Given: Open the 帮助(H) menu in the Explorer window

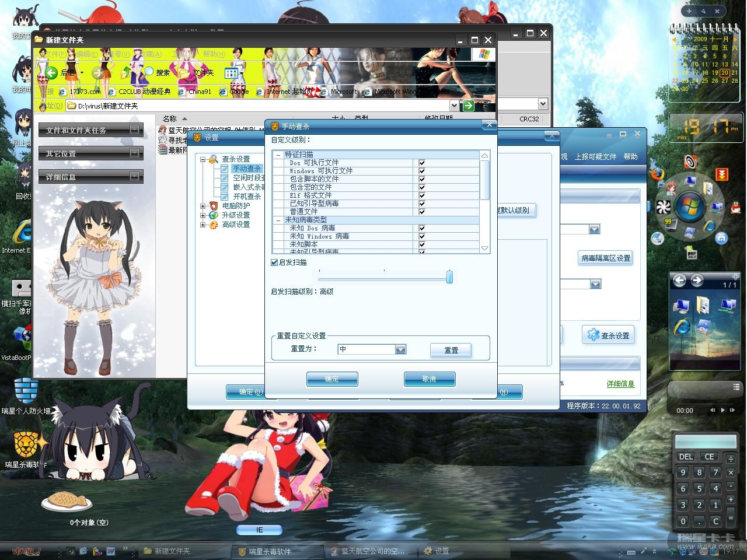Looking at the screenshot, I should pos(214,54).
